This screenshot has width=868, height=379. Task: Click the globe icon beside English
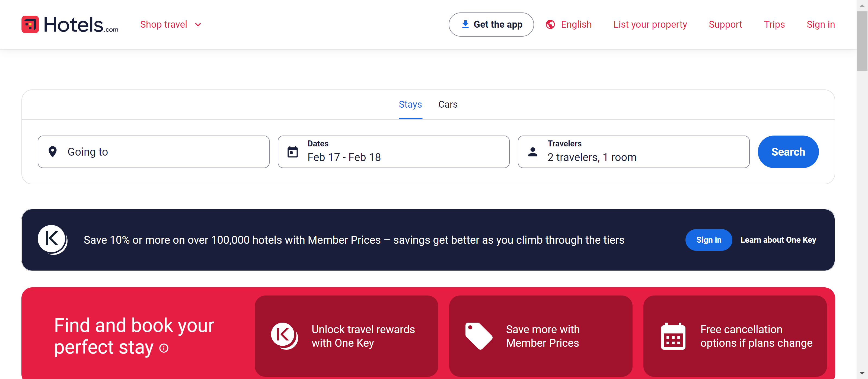550,25
